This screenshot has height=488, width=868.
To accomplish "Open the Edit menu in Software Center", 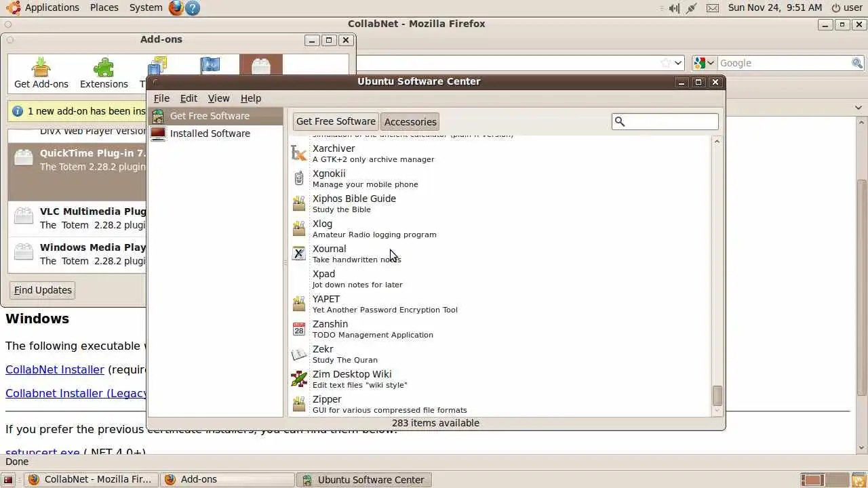I will pyautogui.click(x=189, y=98).
